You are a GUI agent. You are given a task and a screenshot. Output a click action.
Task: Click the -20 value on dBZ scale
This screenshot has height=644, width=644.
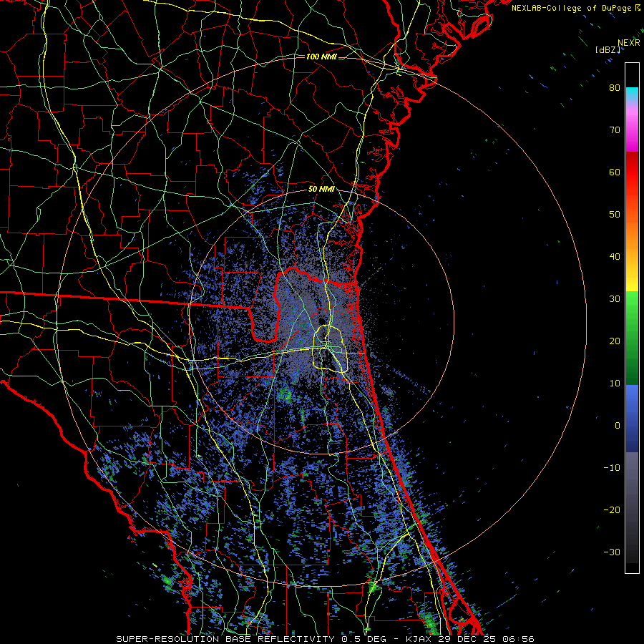[x=612, y=510]
